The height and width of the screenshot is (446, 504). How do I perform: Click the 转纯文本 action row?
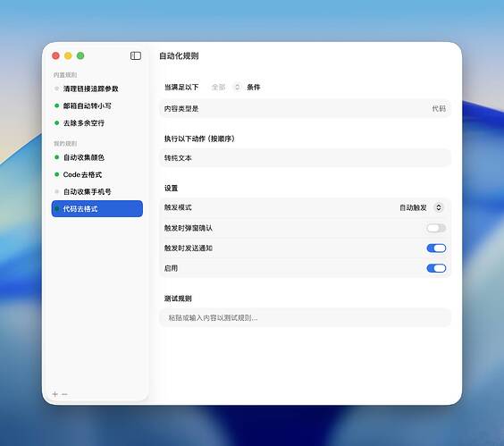point(305,158)
